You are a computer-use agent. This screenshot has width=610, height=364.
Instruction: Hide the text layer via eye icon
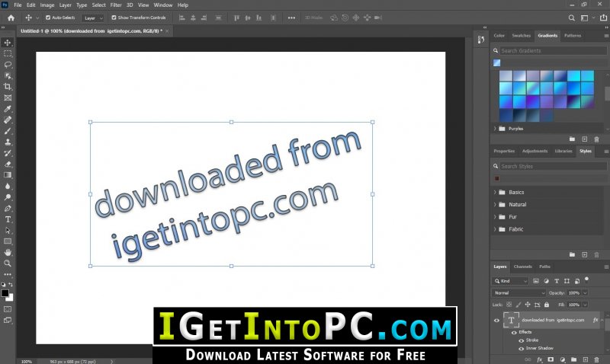(x=496, y=321)
